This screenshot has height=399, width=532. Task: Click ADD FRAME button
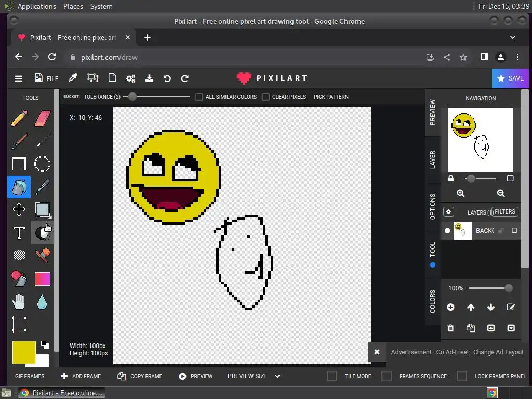pos(81,376)
